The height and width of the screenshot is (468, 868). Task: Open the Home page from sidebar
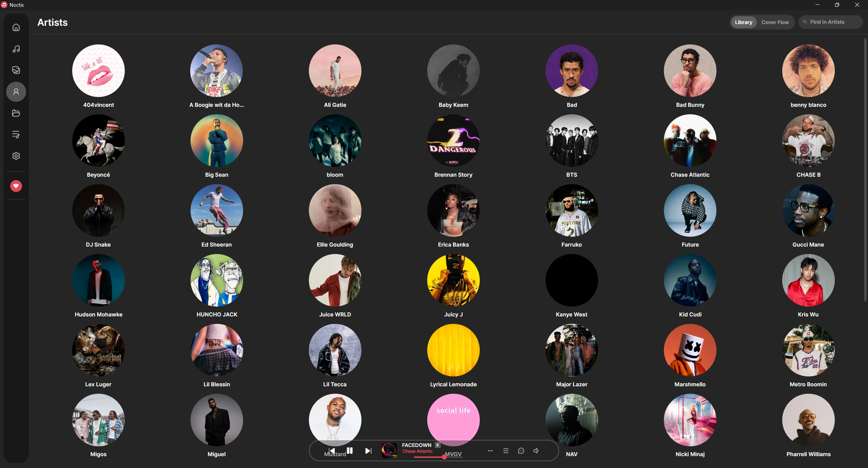[16, 27]
